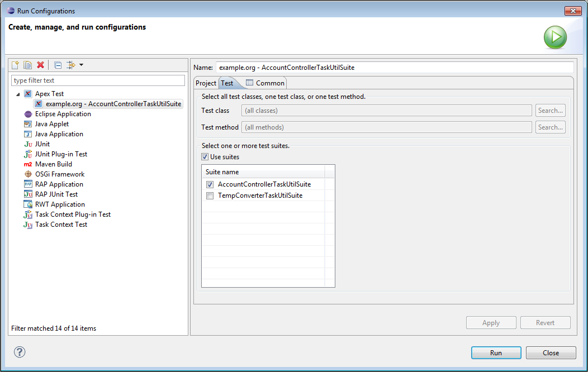Toggle the Use suites checkbox
Image resolution: width=588 pixels, height=372 pixels.
point(205,157)
